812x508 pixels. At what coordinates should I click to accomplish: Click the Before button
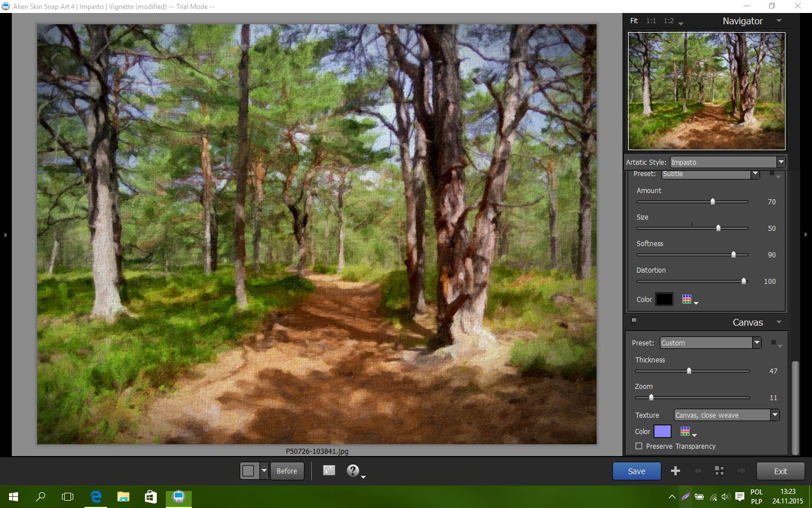[x=287, y=471]
